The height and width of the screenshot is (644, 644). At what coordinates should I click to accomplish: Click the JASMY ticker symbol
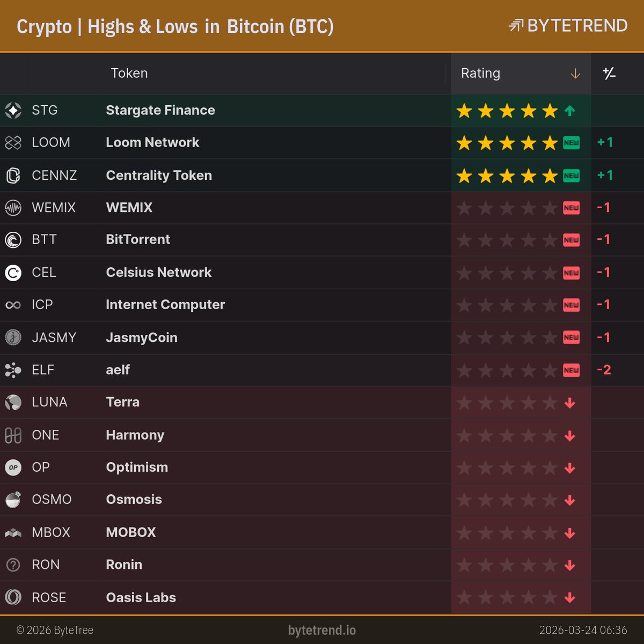pos(54,338)
